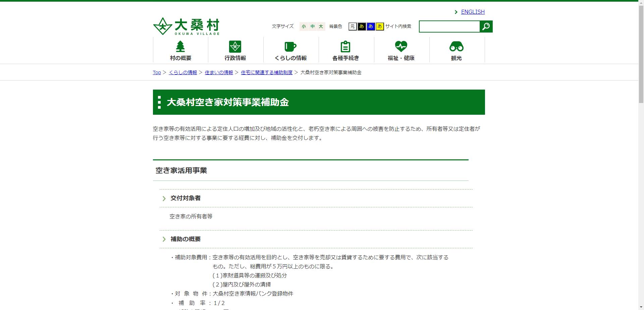The width and height of the screenshot is (644, 310).
Task: Choose the black background color swatch
Action: [x=362, y=27]
